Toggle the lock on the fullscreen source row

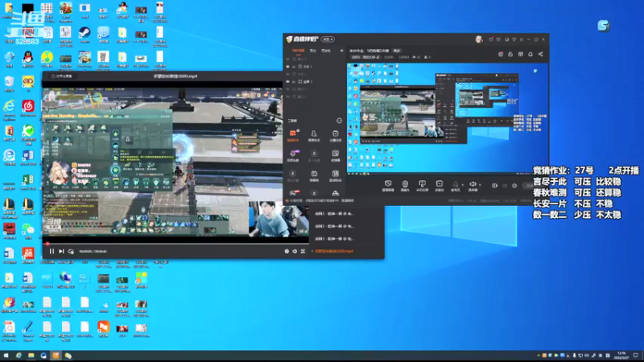coord(294,82)
